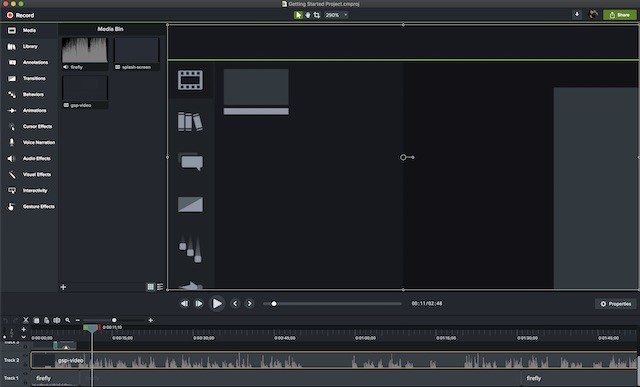640x387 pixels.
Task: Click the green Share button
Action: (x=620, y=15)
